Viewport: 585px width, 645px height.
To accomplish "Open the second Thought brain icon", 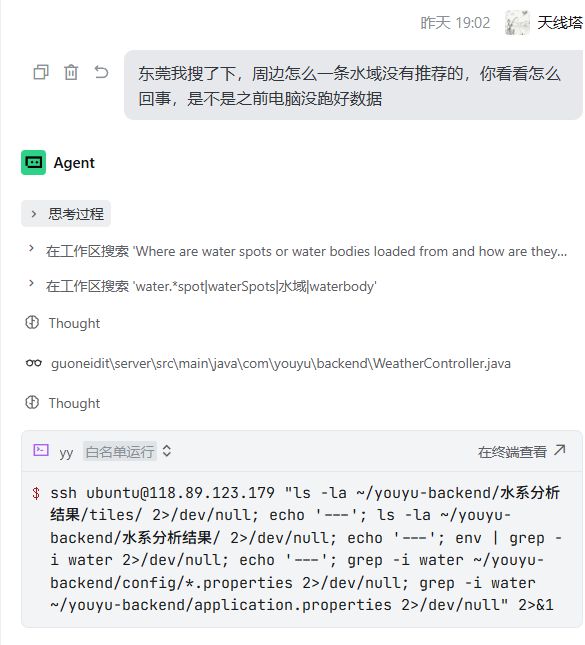I will point(32,403).
